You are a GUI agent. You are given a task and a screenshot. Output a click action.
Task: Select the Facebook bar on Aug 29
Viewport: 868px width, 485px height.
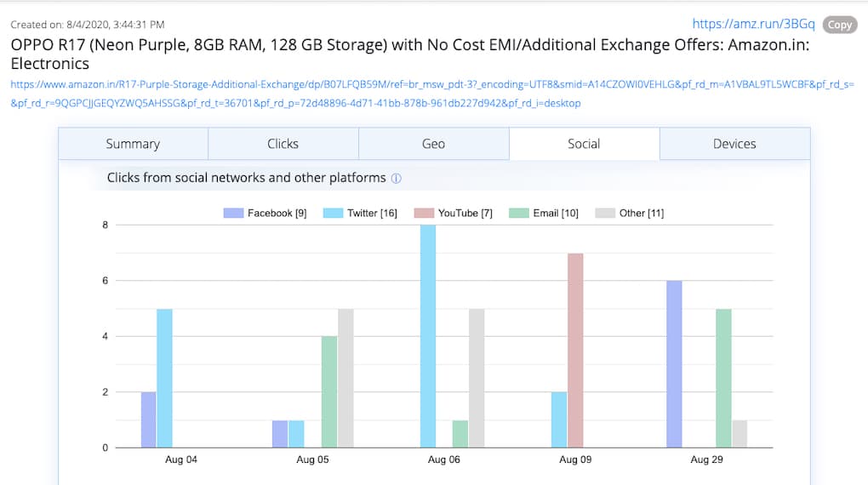pos(674,364)
